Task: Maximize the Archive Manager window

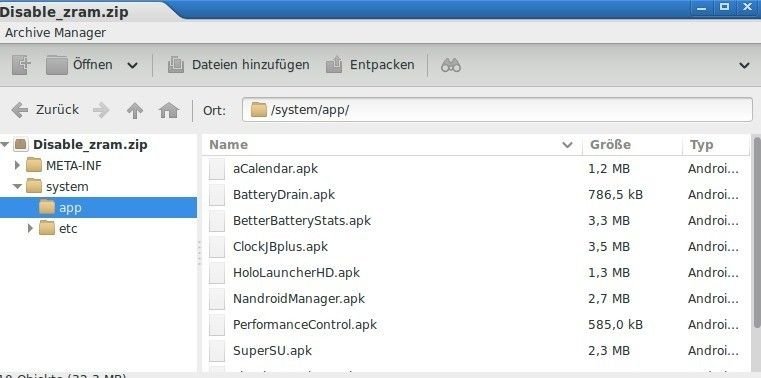Action: [725, 7]
